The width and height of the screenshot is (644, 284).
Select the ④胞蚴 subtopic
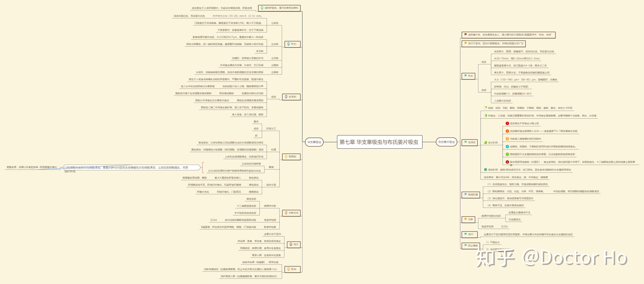[275, 65]
